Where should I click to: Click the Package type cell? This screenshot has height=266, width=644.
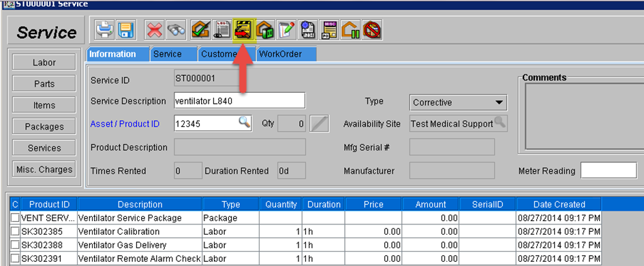tap(231, 218)
